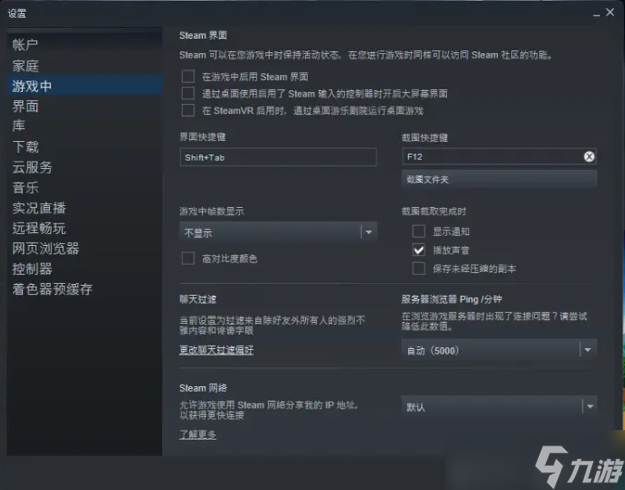
Task: Open 音乐 settings section
Action: click(x=26, y=187)
